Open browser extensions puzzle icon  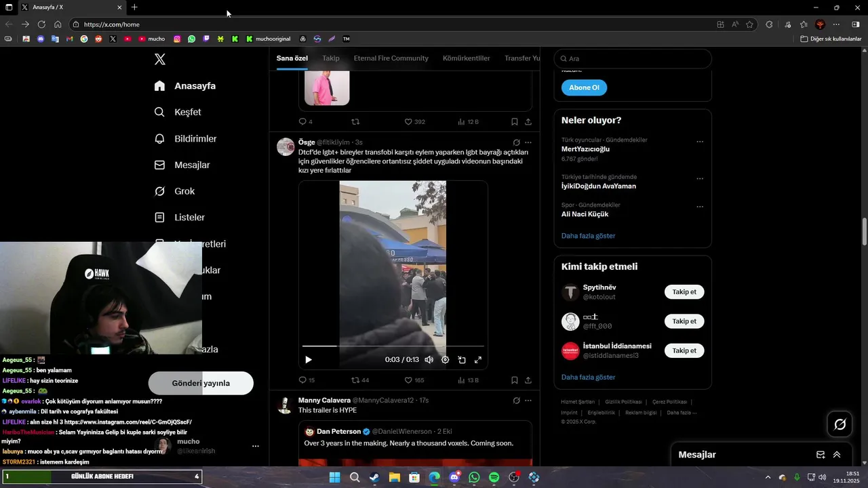(769, 24)
